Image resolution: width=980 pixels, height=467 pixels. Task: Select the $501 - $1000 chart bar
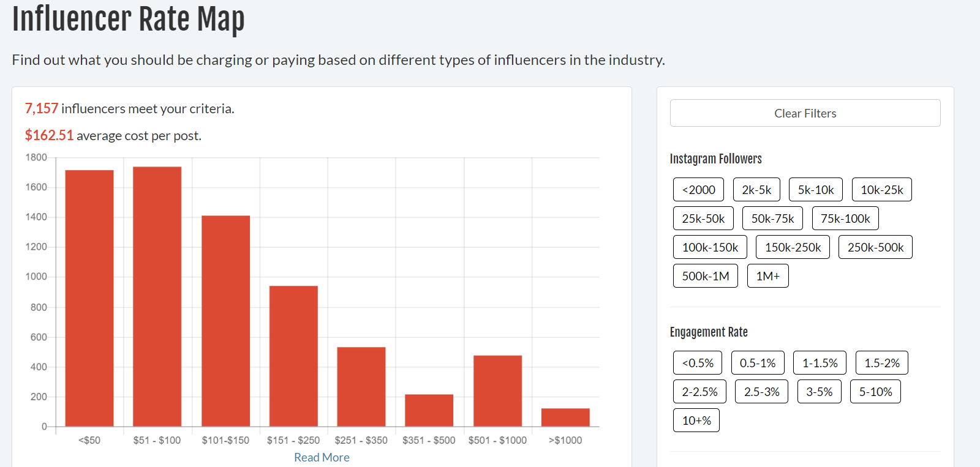click(497, 390)
